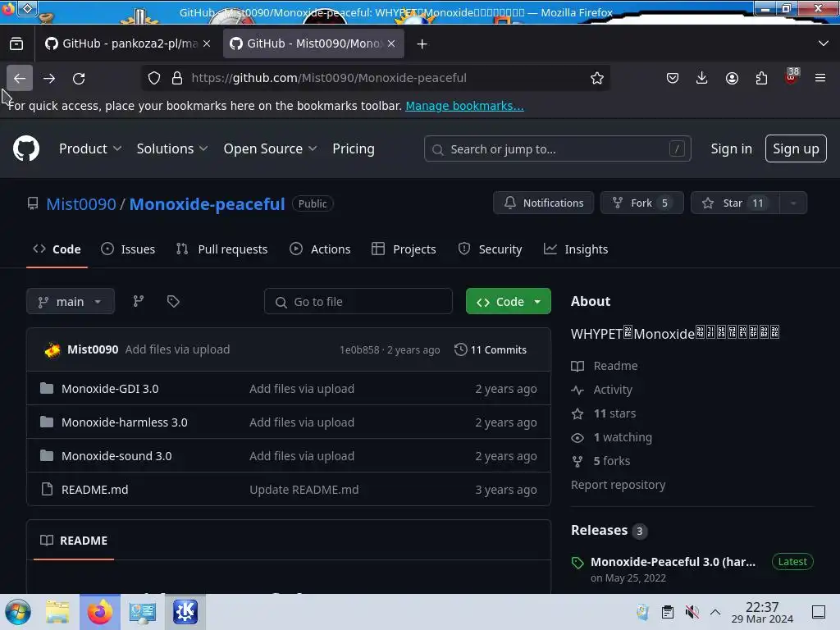Open the Firefox account icon
840x630 pixels.
732,78
